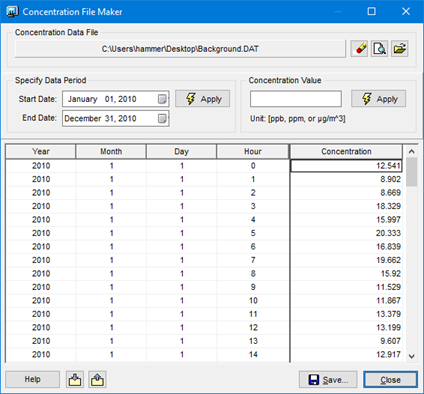The image size is (424, 394).
Task: Apply the entered concentration value
Action: click(x=379, y=99)
